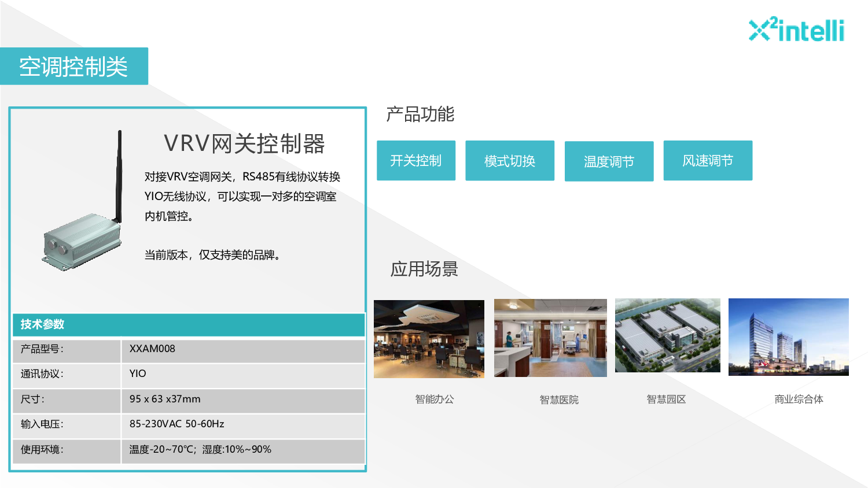Select the 风速调节 function button
868x488 pixels.
pos(708,161)
